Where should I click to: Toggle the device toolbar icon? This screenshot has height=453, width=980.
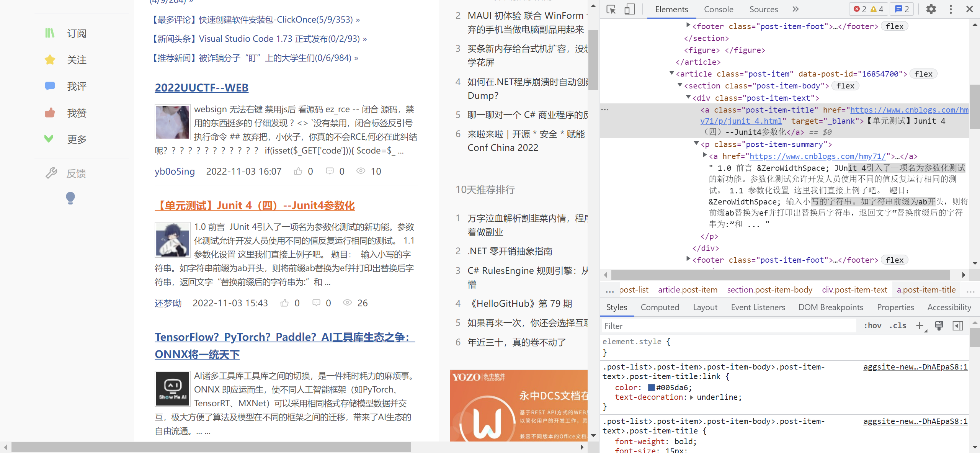click(629, 9)
